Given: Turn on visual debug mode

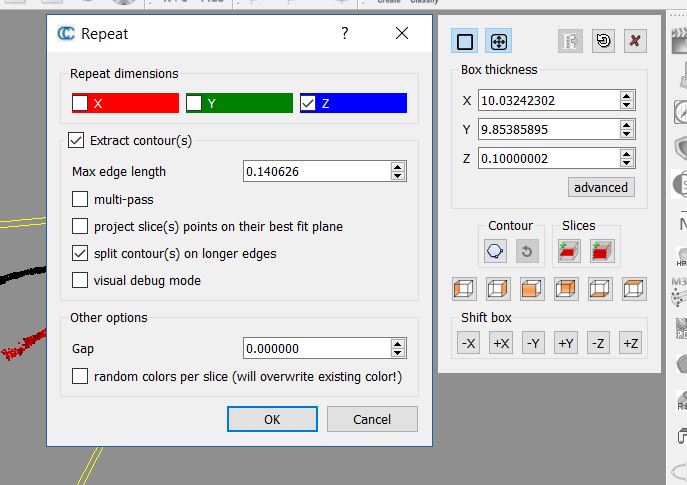Looking at the screenshot, I should pyautogui.click(x=81, y=281).
